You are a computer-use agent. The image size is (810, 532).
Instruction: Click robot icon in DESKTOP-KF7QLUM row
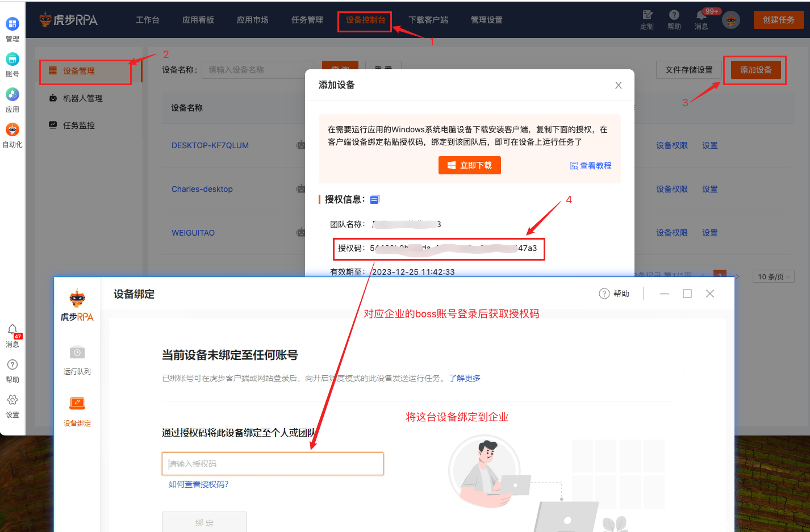tap(301, 145)
